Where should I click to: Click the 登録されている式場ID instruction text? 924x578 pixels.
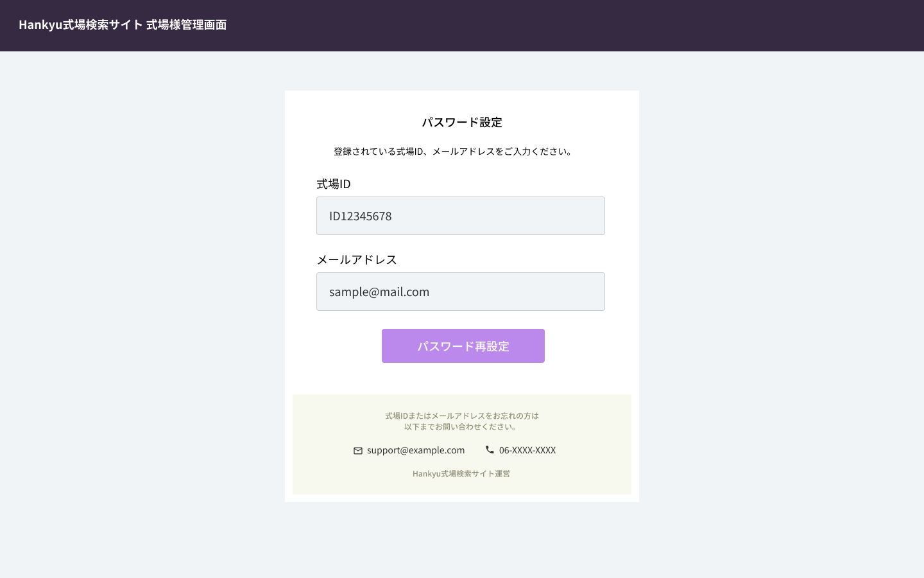click(x=453, y=152)
